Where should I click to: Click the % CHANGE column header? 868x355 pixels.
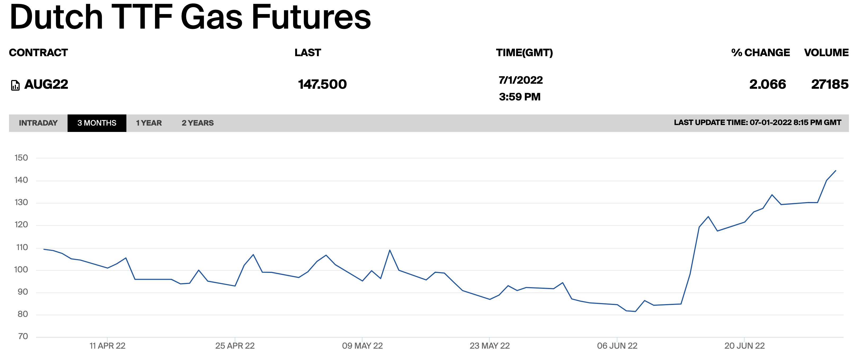[x=760, y=52]
